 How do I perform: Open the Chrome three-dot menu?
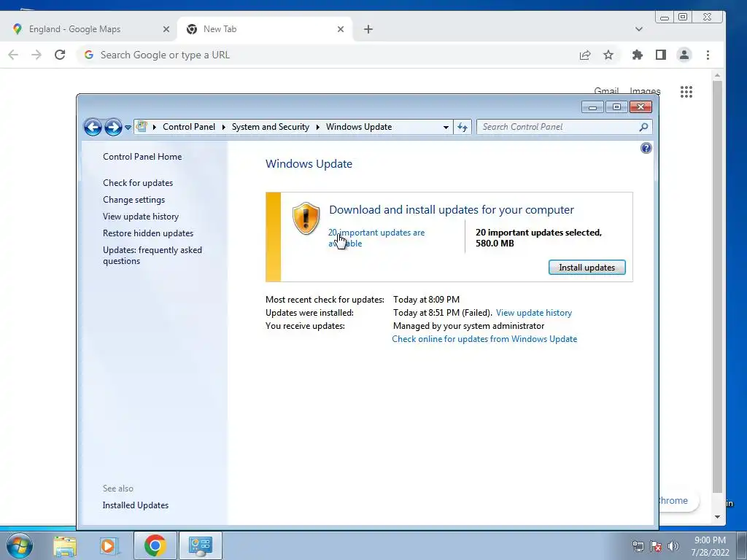click(708, 55)
